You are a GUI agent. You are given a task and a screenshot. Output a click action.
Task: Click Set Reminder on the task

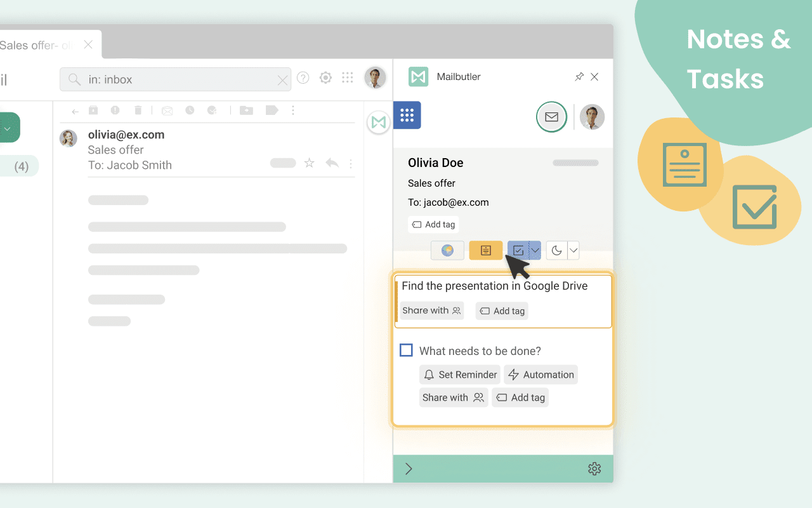point(460,375)
